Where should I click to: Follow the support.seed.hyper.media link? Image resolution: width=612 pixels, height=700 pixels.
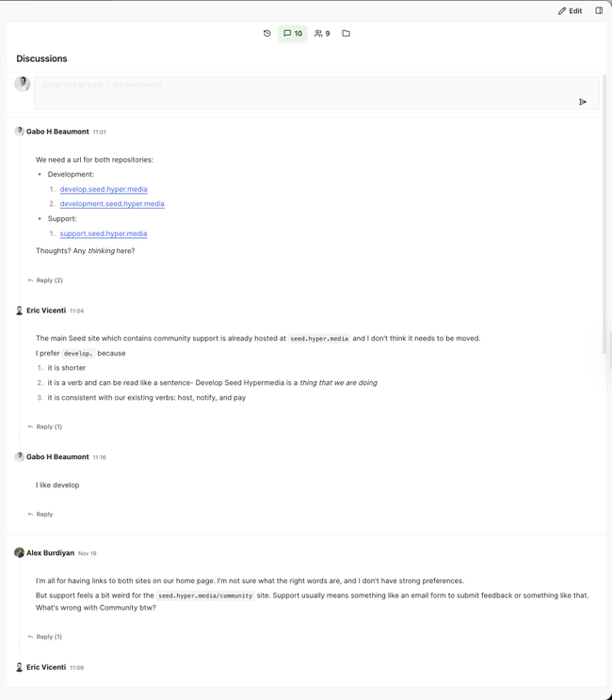coord(104,233)
